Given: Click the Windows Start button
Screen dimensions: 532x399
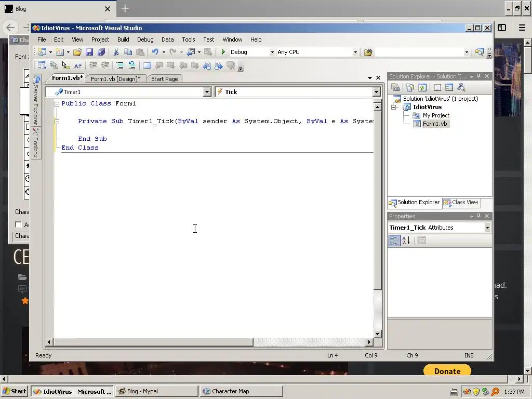Looking at the screenshot, I should (x=15, y=391).
